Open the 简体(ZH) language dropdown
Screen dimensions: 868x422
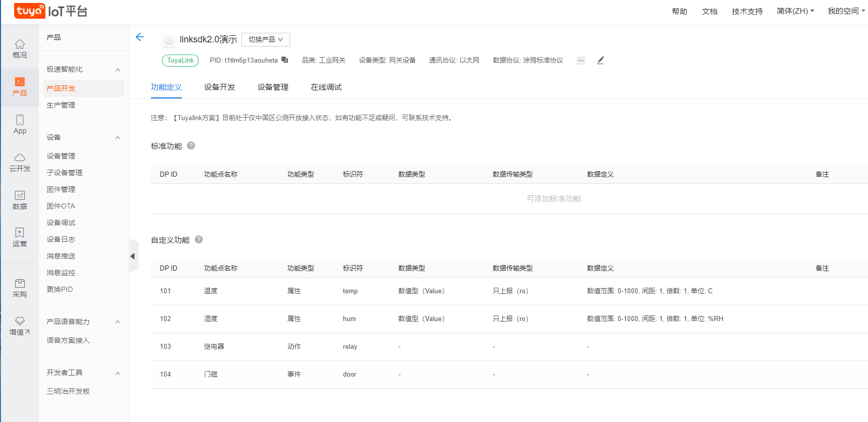pyautogui.click(x=795, y=11)
